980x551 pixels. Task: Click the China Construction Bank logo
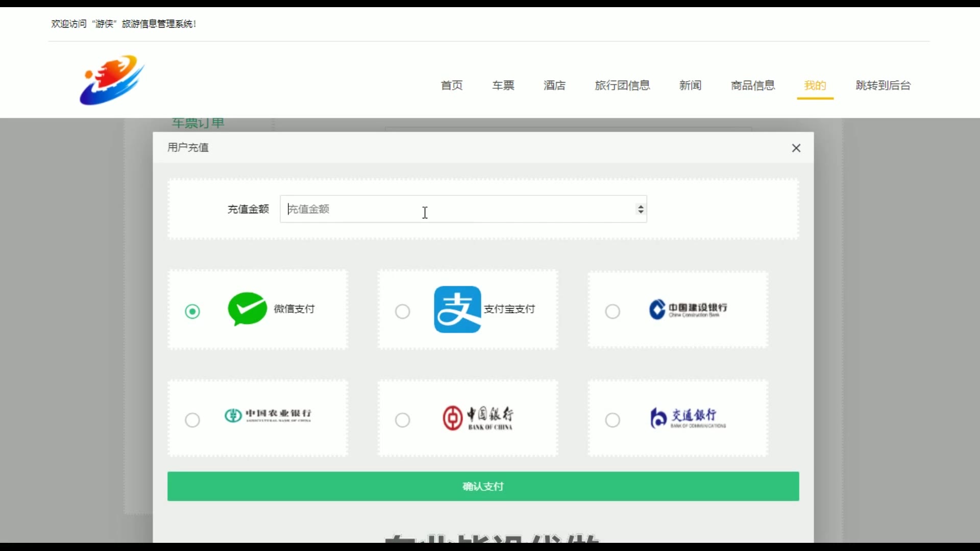click(688, 309)
